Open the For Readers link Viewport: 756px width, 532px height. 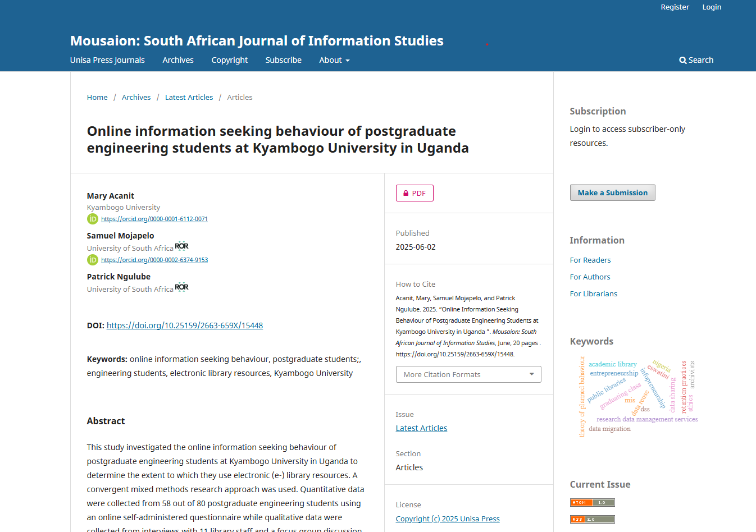[590, 260]
